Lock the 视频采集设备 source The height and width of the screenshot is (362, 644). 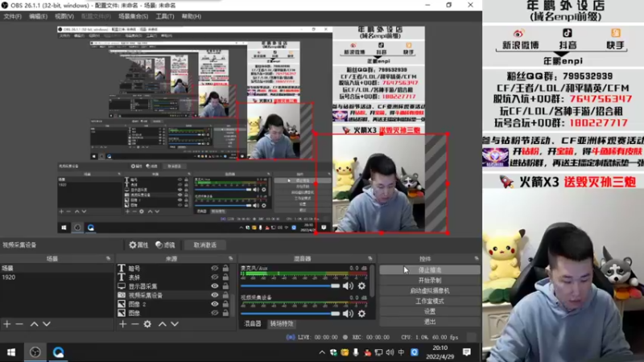[225, 295]
